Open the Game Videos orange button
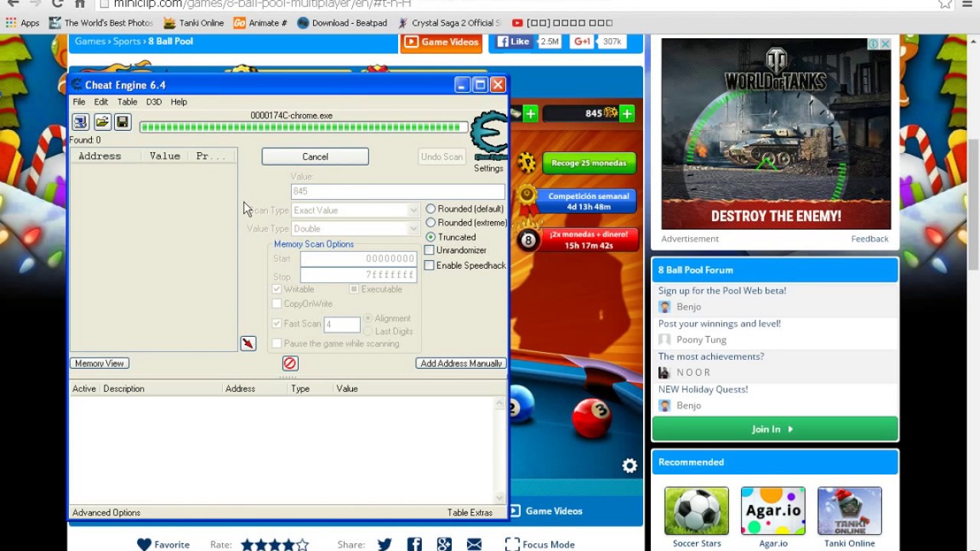The image size is (980, 551). (441, 42)
